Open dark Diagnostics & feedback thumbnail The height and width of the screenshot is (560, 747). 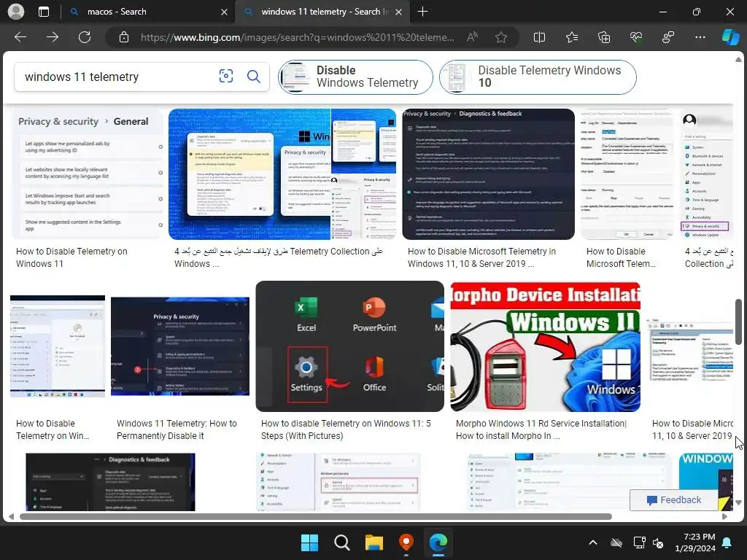[x=488, y=174]
